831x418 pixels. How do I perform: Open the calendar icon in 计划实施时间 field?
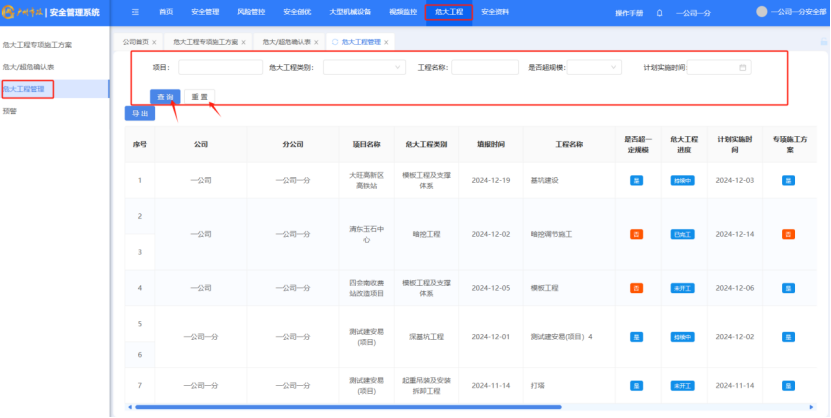(742, 68)
